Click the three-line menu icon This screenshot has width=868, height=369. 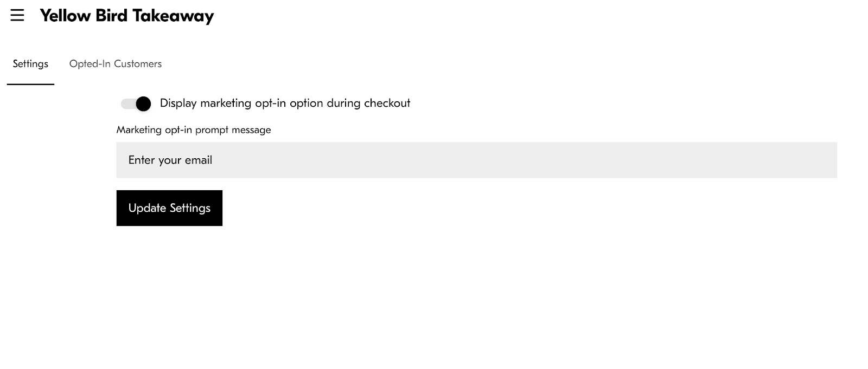pyautogui.click(x=17, y=15)
